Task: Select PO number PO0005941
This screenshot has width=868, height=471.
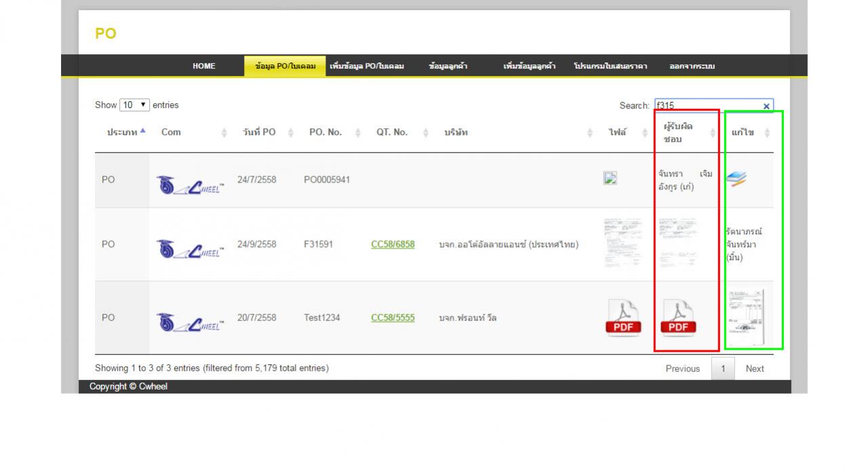Action: 327,179
